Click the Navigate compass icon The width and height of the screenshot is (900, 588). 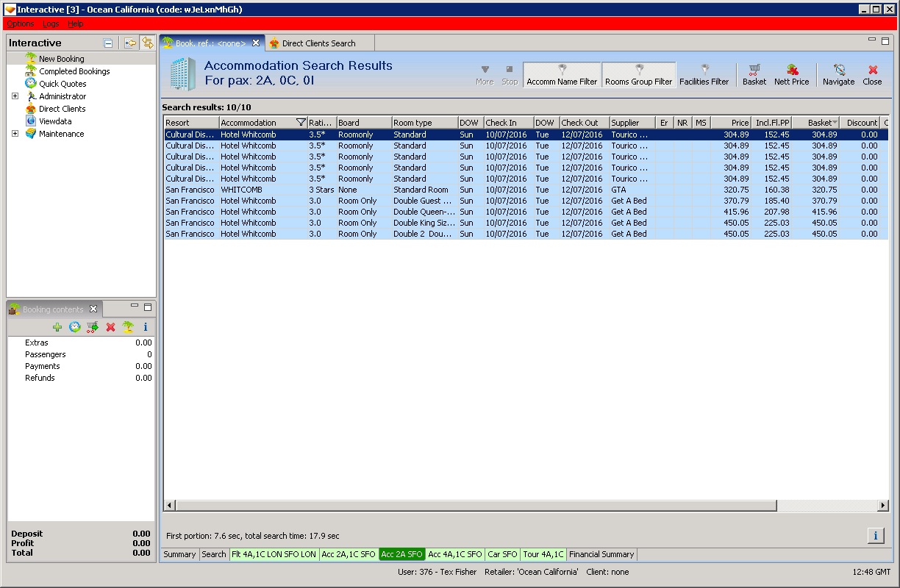pos(838,74)
